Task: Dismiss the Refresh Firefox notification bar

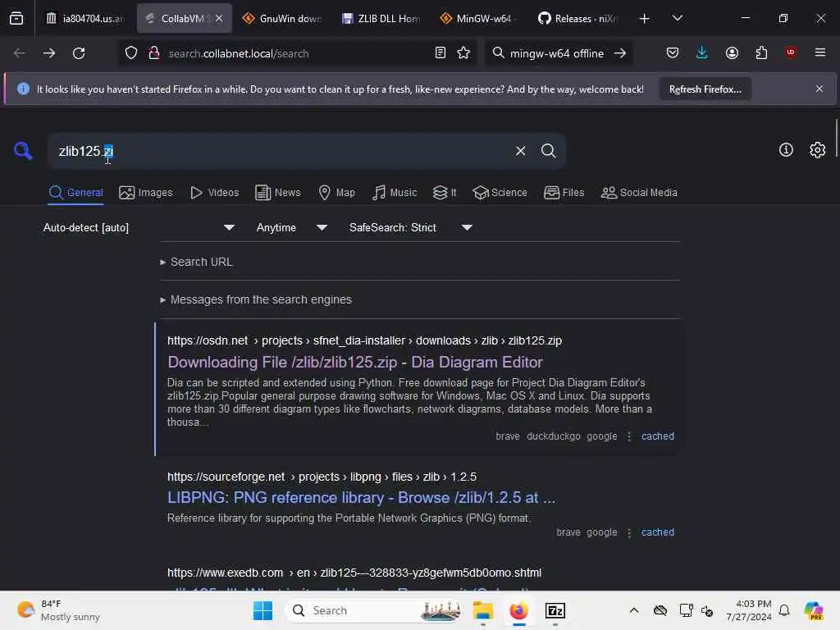Action: (819, 89)
